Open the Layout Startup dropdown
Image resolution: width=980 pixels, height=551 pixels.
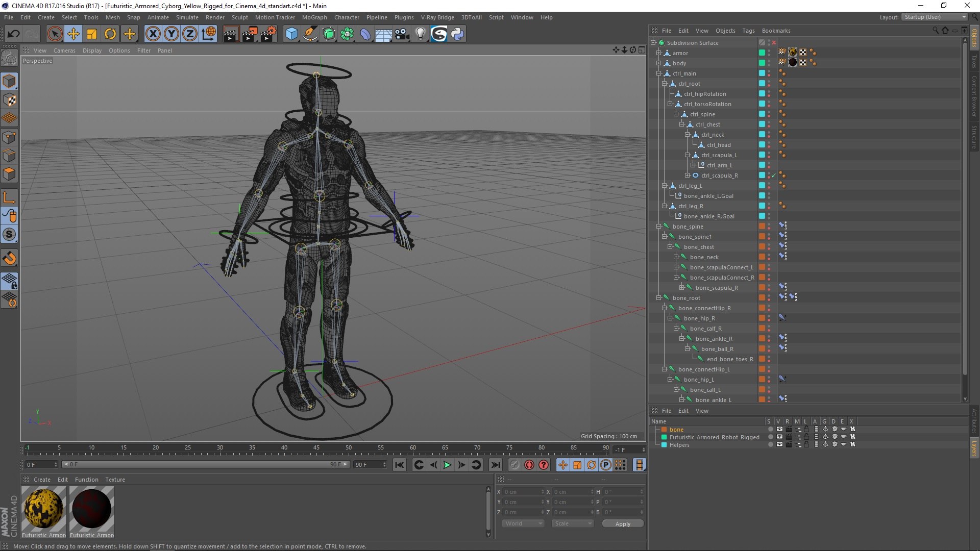pos(935,17)
